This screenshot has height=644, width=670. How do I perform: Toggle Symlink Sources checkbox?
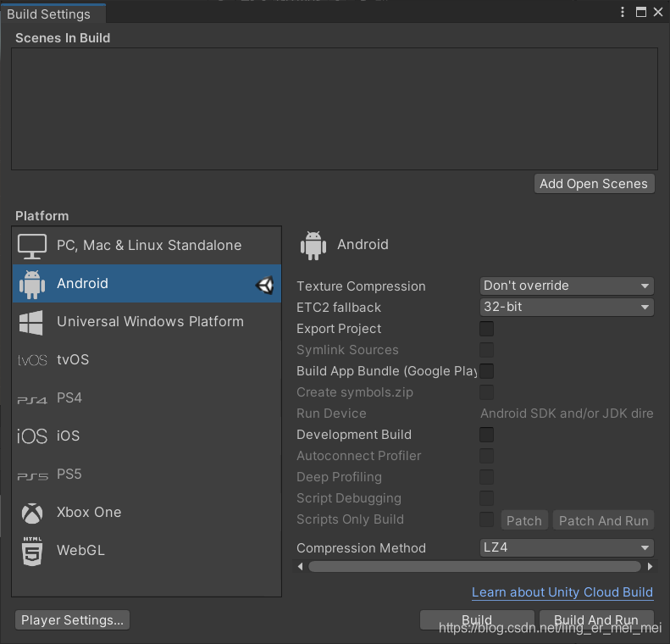tap(486, 350)
